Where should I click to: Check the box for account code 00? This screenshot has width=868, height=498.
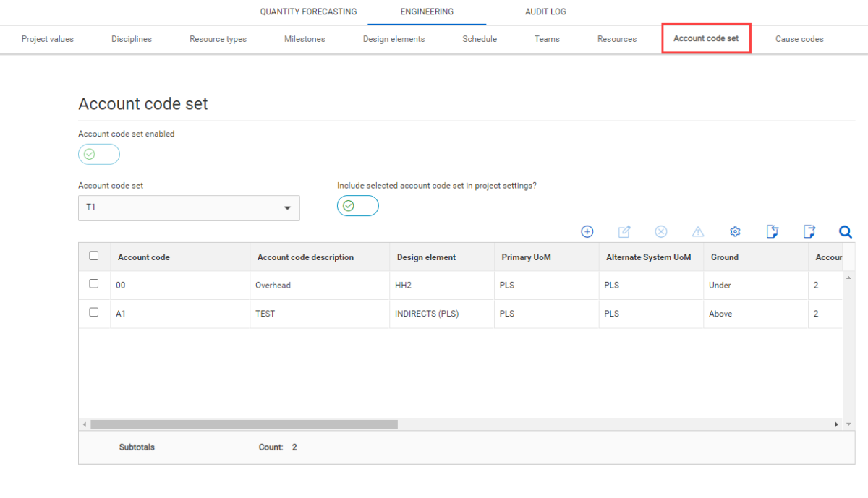tap(94, 284)
